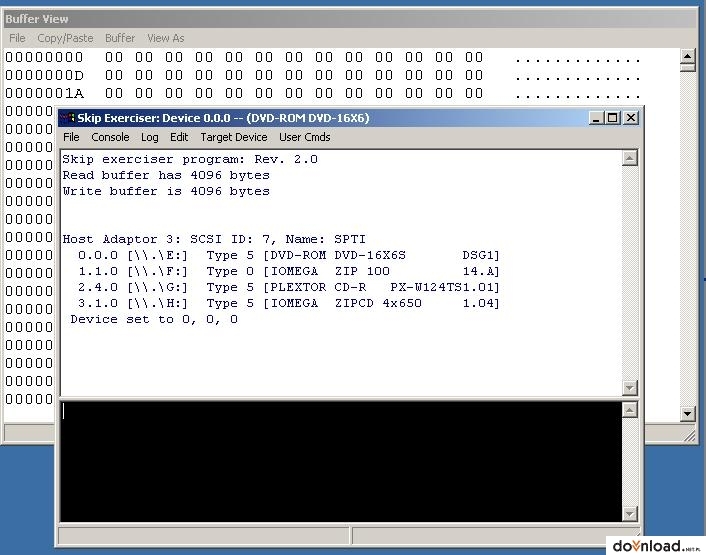
Task: Click the PLEXTOR CD-R device line
Action: tap(289, 287)
